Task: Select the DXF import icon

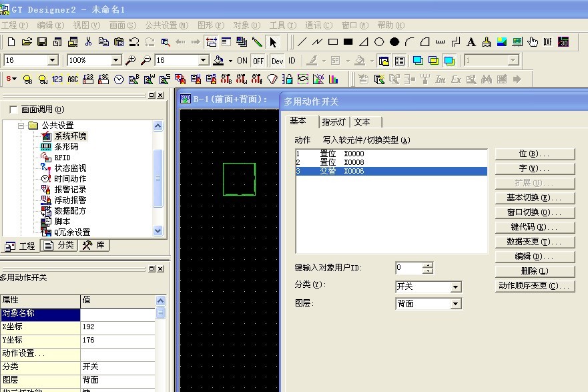Action: [x=548, y=42]
